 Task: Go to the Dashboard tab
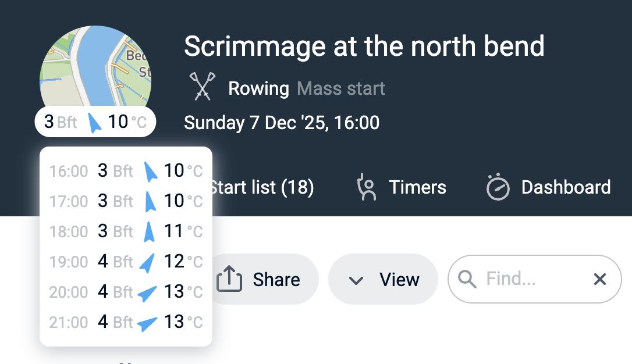[548, 187]
